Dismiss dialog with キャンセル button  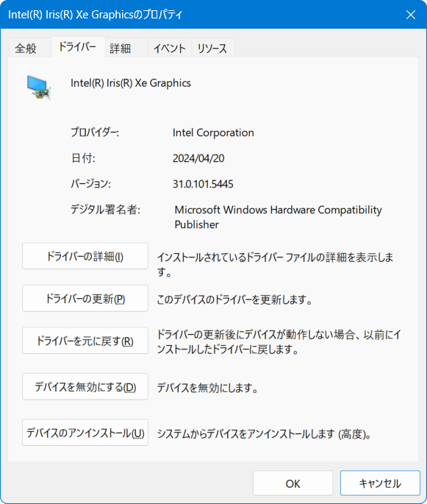tap(380, 483)
